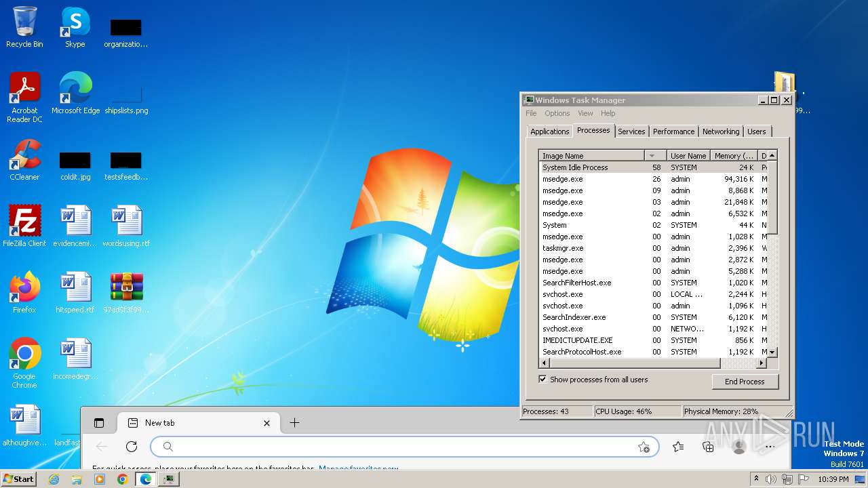This screenshot has height=488, width=868.
Task: Open Task Manager View menu
Action: pos(585,113)
